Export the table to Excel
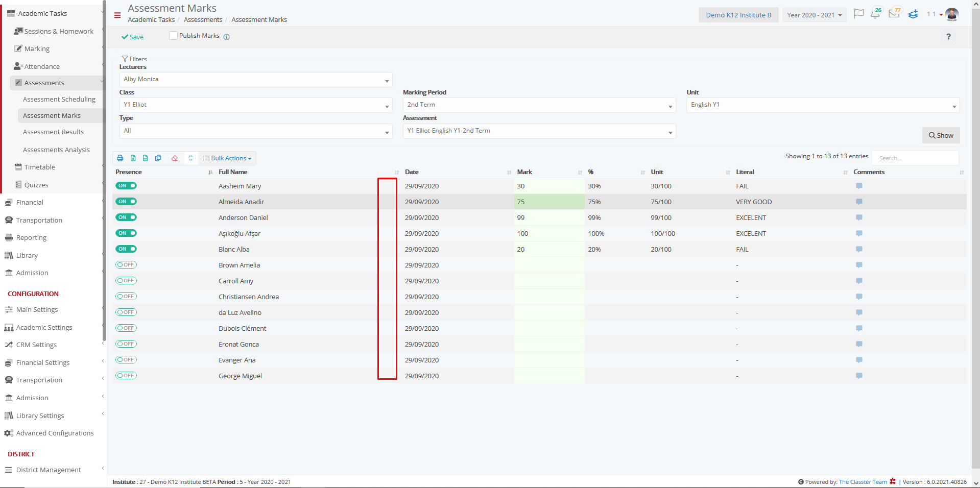The width and height of the screenshot is (980, 488). coord(133,158)
